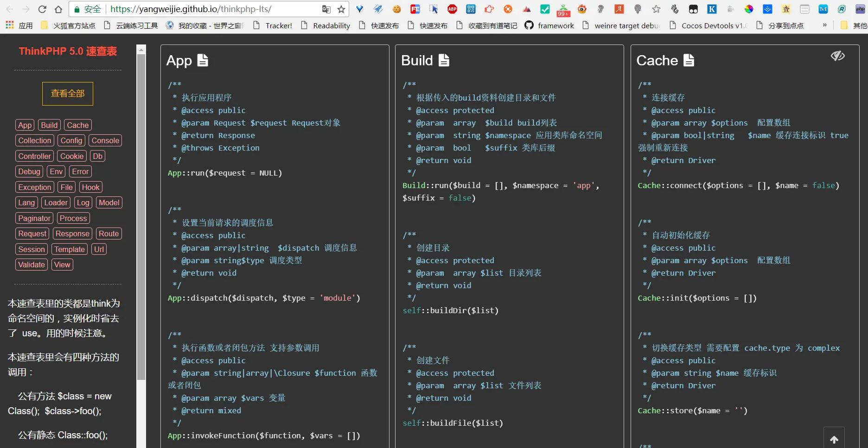868x448 pixels.
Task: Select the Config tag
Action: pyautogui.click(x=71, y=140)
